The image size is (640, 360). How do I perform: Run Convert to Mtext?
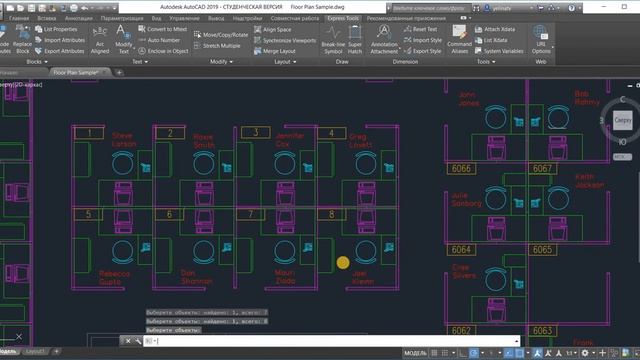coord(162,29)
